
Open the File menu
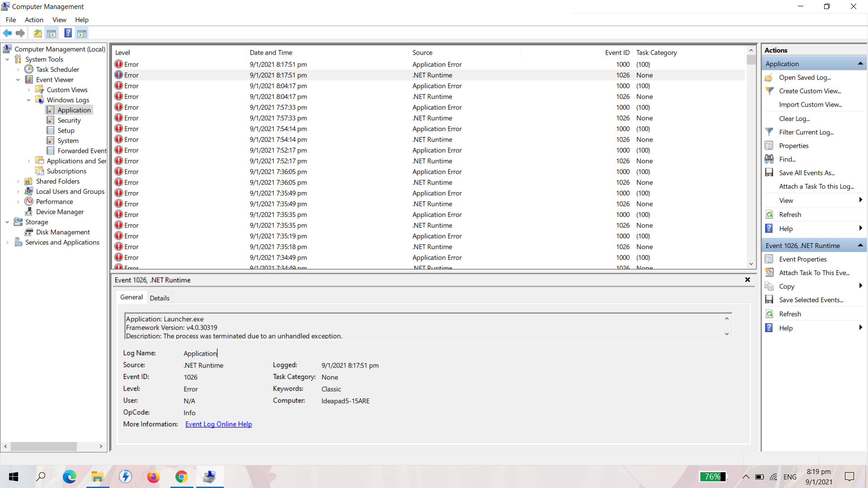(x=11, y=20)
